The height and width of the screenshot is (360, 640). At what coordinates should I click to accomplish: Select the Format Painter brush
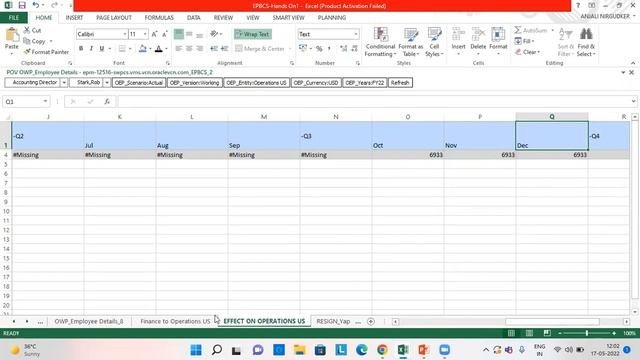(x=27, y=52)
